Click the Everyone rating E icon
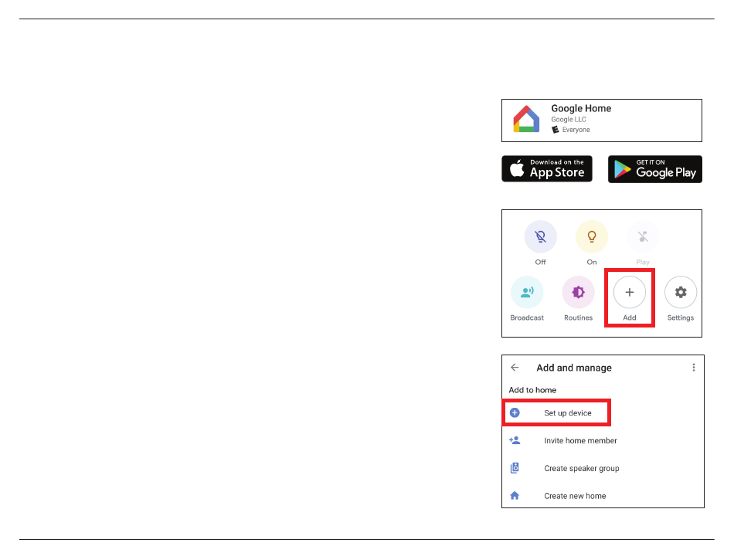The width and height of the screenshot is (734, 560). click(556, 130)
